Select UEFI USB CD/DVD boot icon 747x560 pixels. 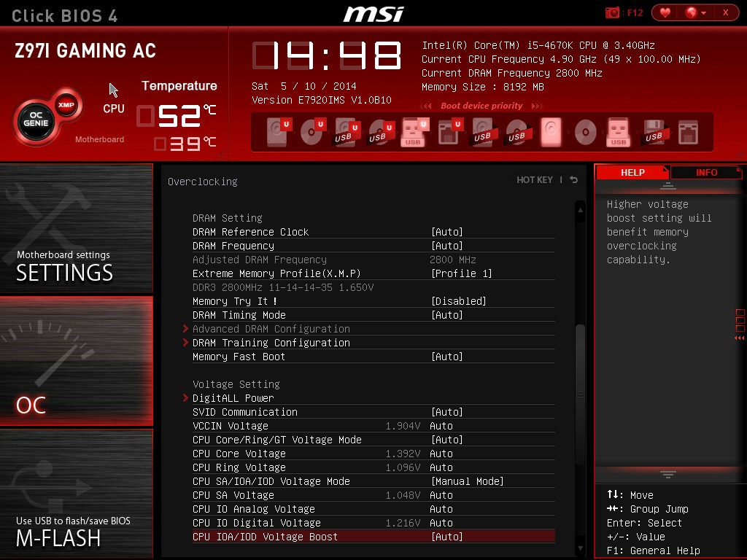(381, 133)
